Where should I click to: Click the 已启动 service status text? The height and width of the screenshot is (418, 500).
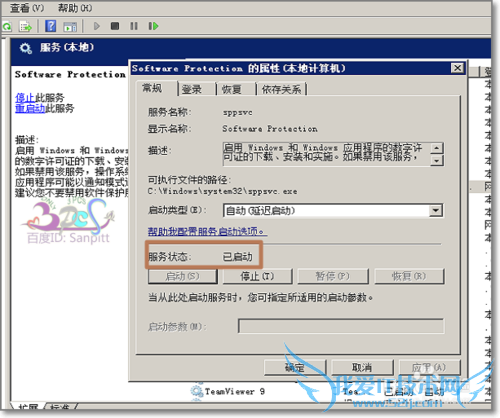tap(238, 257)
